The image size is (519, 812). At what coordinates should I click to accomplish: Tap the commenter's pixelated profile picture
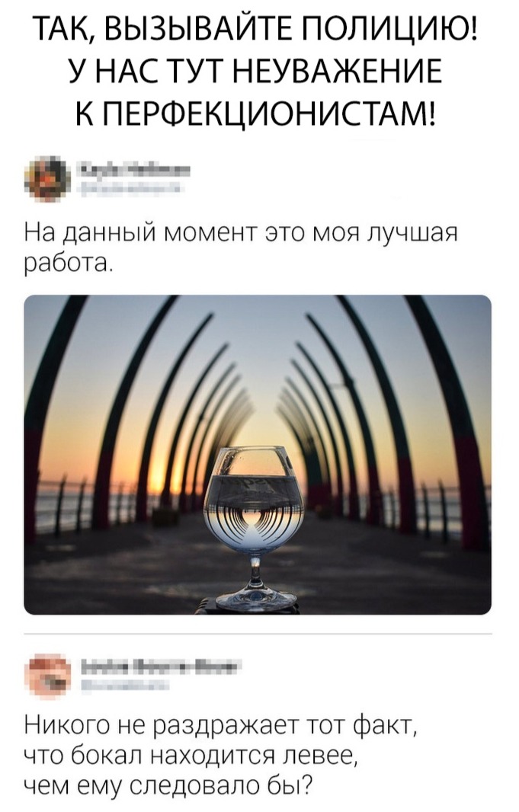48,676
